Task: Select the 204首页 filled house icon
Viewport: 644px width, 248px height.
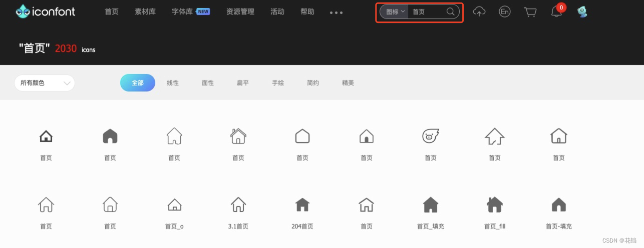Action: click(x=302, y=204)
